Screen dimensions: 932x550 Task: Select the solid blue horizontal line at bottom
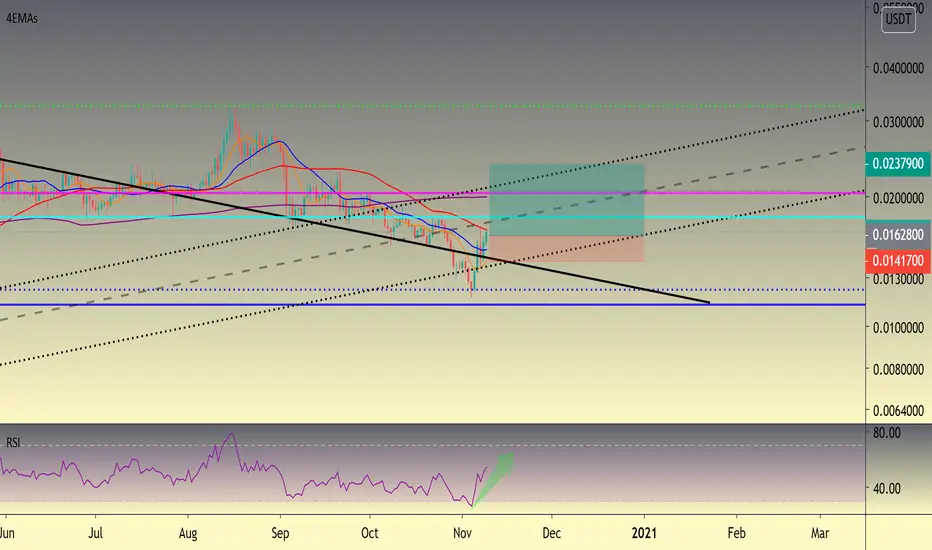(x=433, y=305)
